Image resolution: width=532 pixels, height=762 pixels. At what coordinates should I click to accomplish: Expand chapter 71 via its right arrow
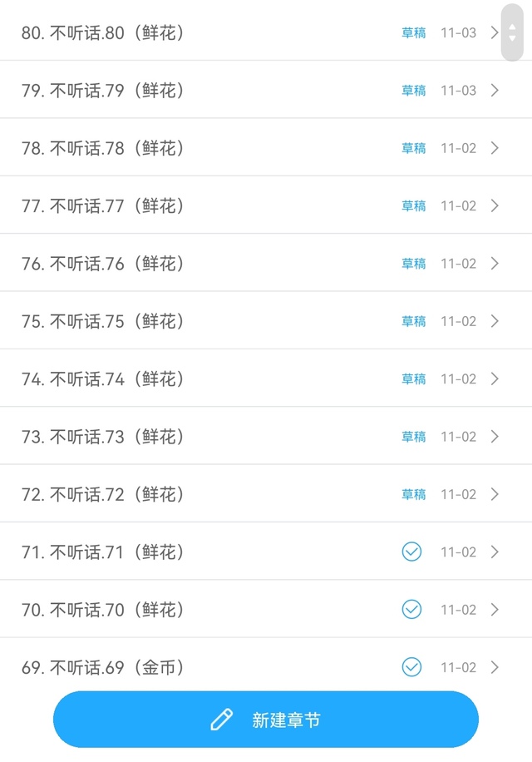495,552
